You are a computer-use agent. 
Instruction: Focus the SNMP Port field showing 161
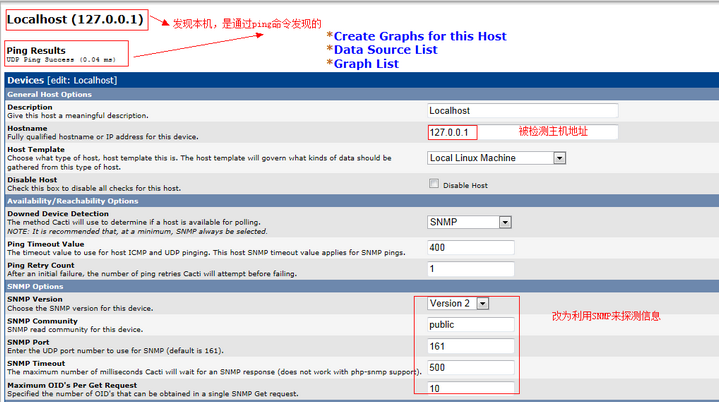(470, 346)
